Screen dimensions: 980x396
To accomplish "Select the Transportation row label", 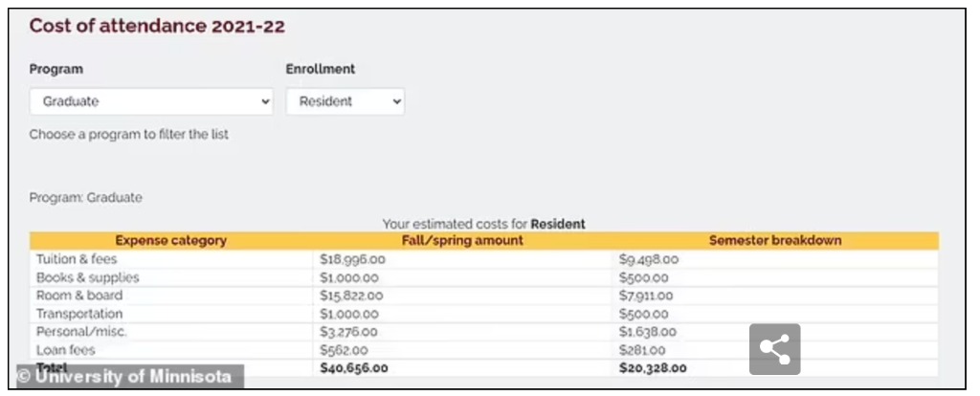I will 79,314.
